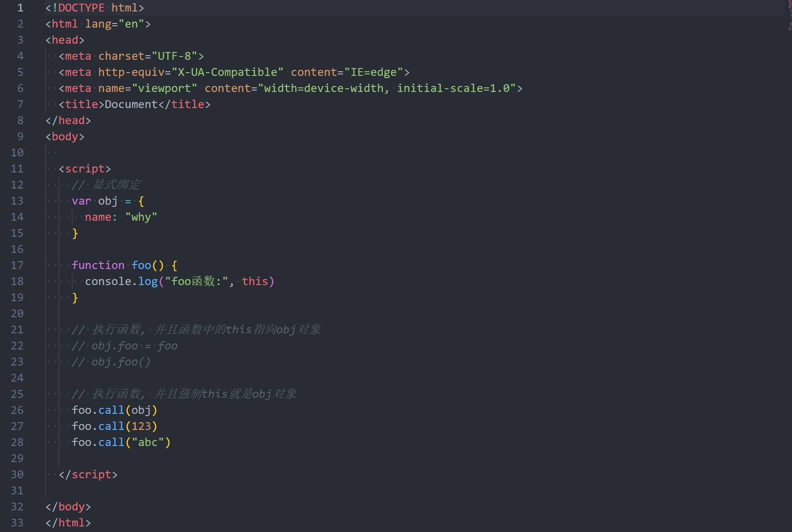Viewport: 792px width, 532px height.
Task: Click the word Document in the title tag
Action: coord(131,104)
